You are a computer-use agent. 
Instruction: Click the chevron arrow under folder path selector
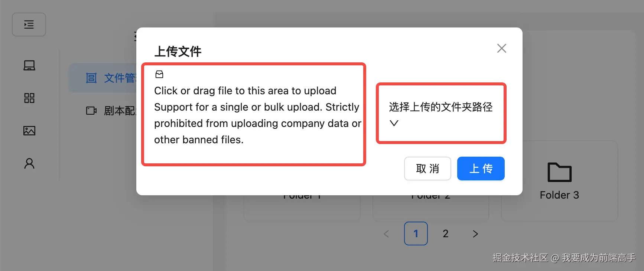394,123
